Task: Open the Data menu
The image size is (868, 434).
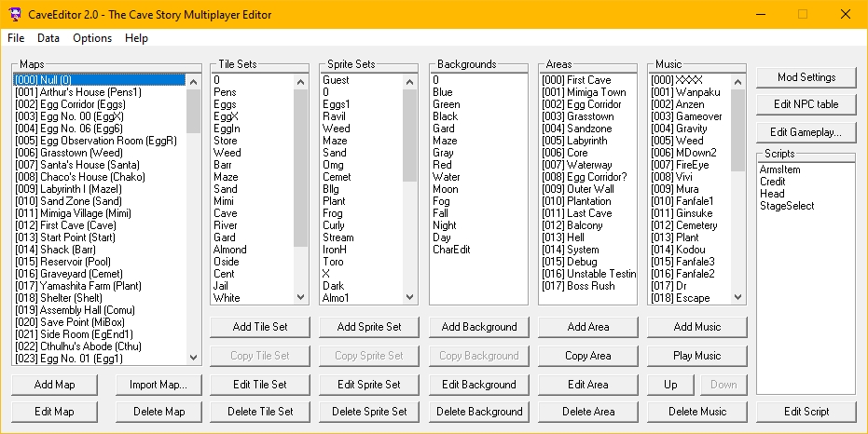Action: click(x=48, y=38)
